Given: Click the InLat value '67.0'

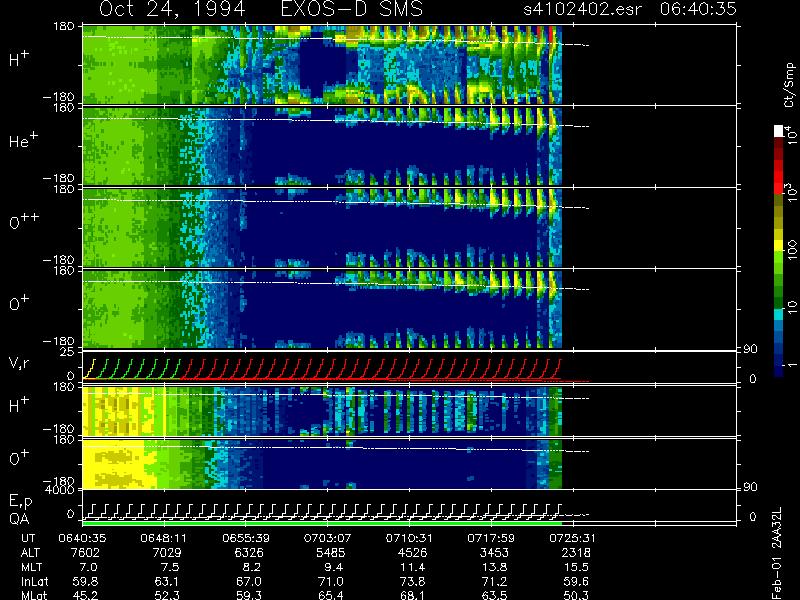Looking at the screenshot, I should pyautogui.click(x=249, y=582).
